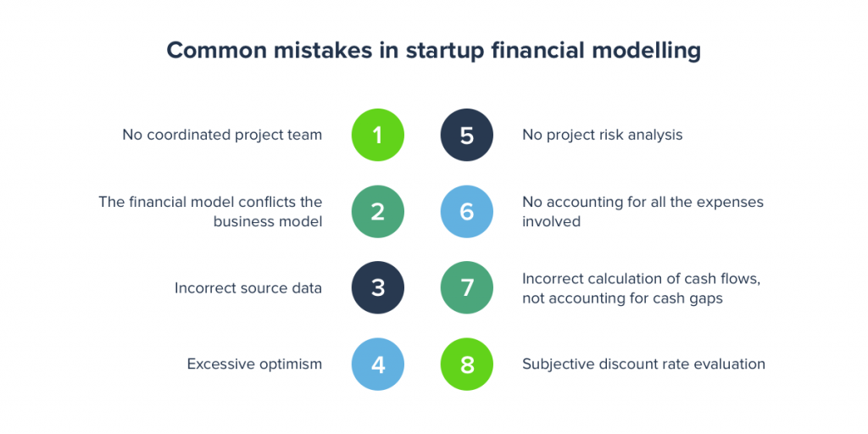This screenshot has height=434, width=868.
Task: Click the 'Common mistakes in startup financial modelling' title
Action: (433, 51)
